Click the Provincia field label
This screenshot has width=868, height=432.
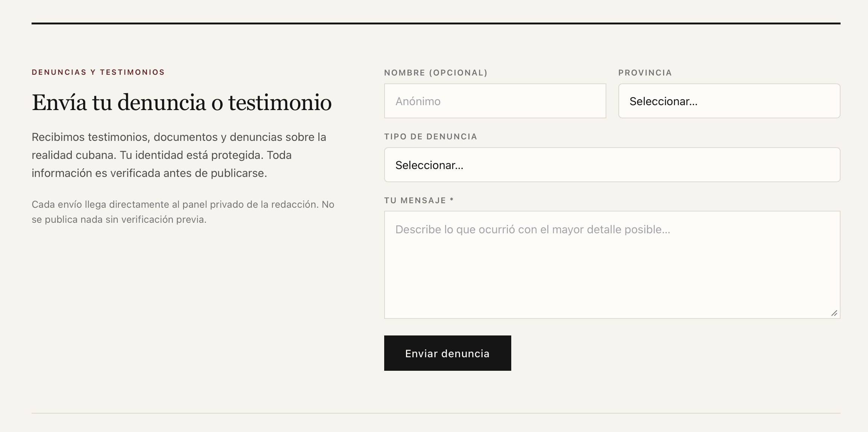point(644,73)
